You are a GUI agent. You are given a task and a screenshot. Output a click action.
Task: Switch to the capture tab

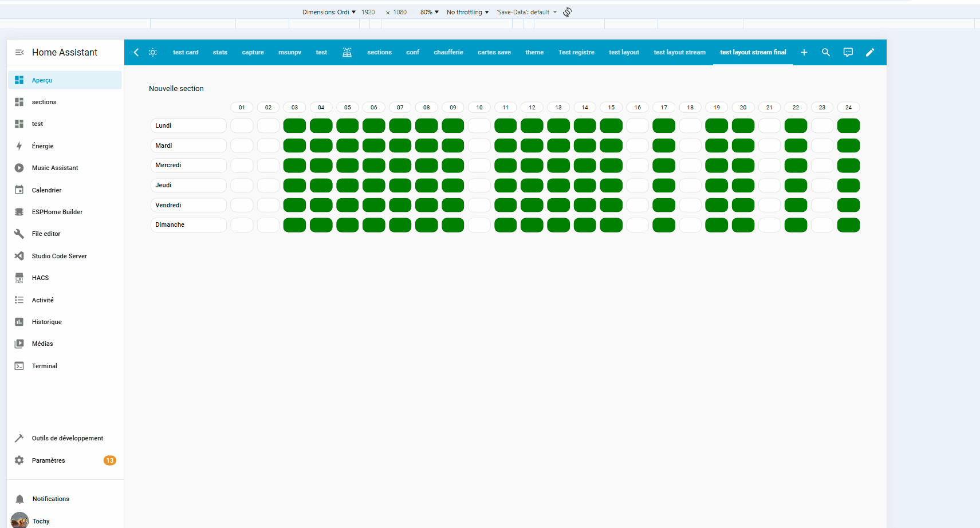pos(253,52)
